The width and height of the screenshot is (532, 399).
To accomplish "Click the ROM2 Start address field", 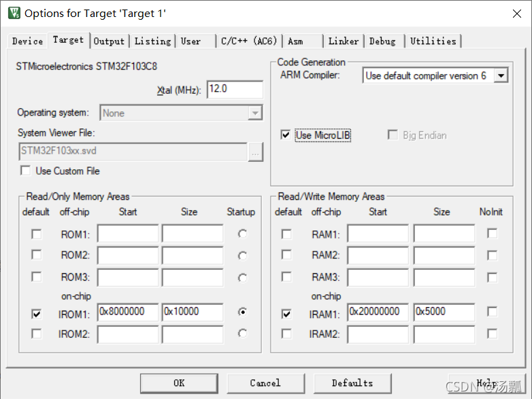I will click(x=128, y=256).
